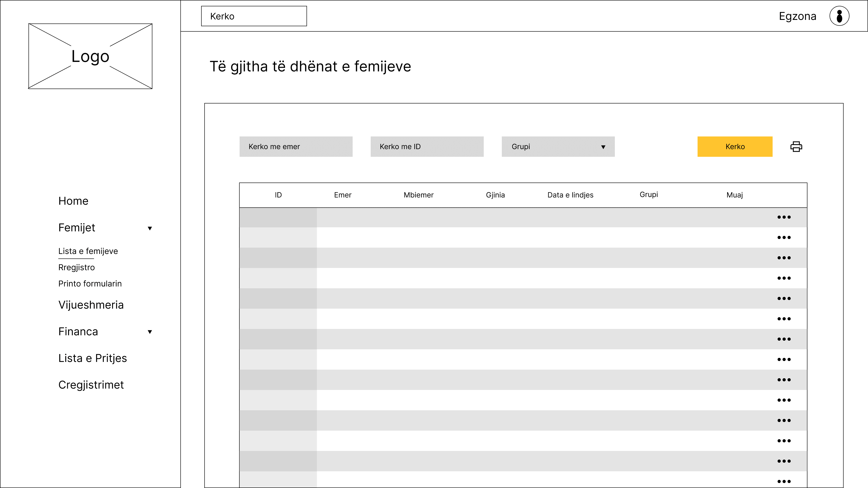
Task: Open the three-dot menu of the thirteenth table row
Action: click(784, 461)
